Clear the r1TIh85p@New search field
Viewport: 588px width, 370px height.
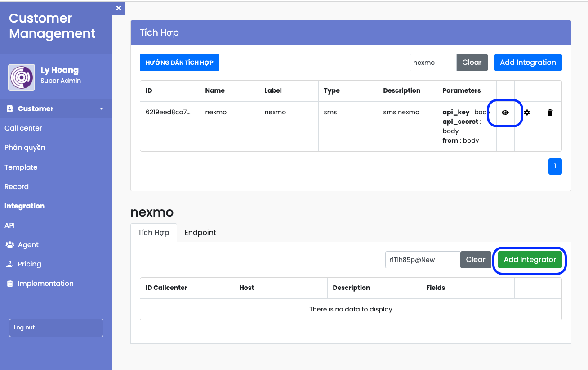475,260
